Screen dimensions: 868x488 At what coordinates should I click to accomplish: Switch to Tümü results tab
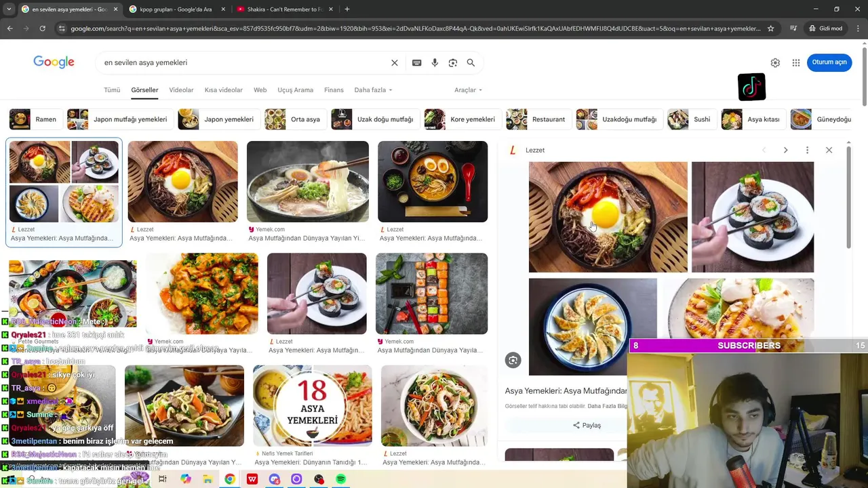pyautogui.click(x=112, y=90)
